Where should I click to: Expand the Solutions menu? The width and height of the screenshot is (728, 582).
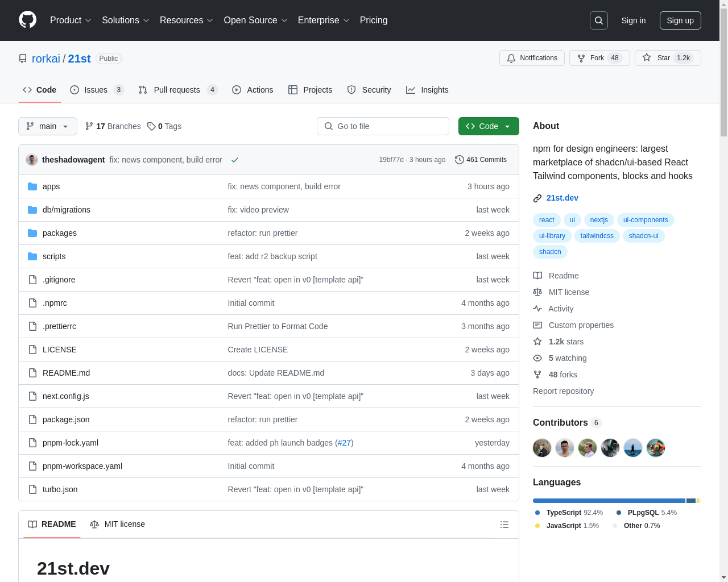pos(126,20)
